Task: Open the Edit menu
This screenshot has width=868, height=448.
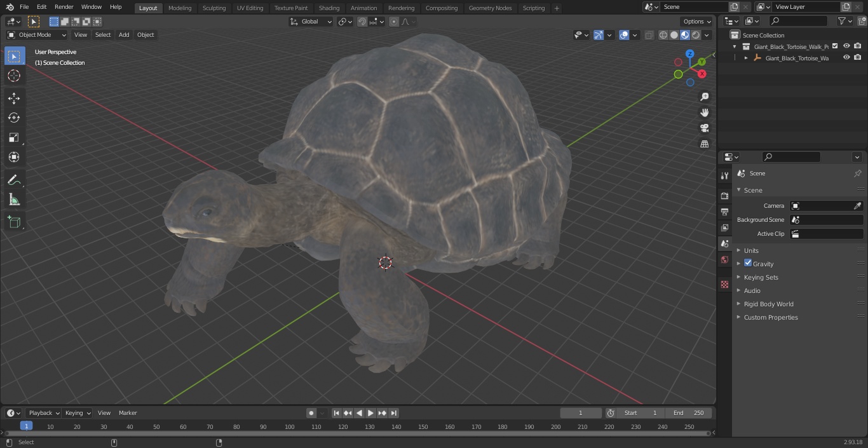Action: point(41,7)
